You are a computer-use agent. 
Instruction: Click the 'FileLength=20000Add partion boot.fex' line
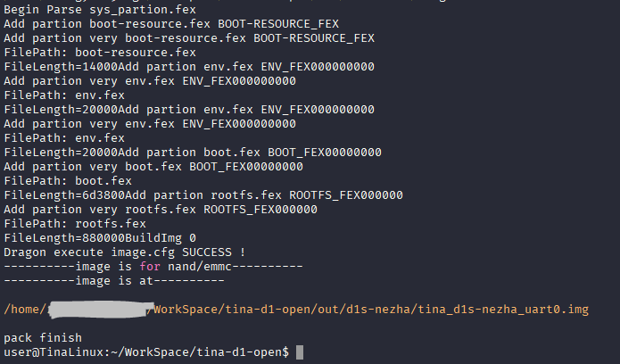[192, 153]
